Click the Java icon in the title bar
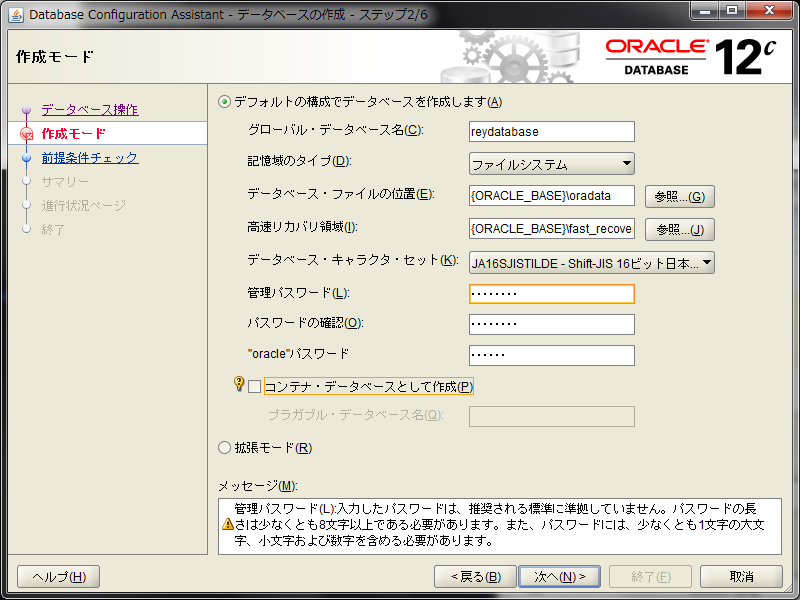This screenshot has width=800, height=600. (x=16, y=15)
